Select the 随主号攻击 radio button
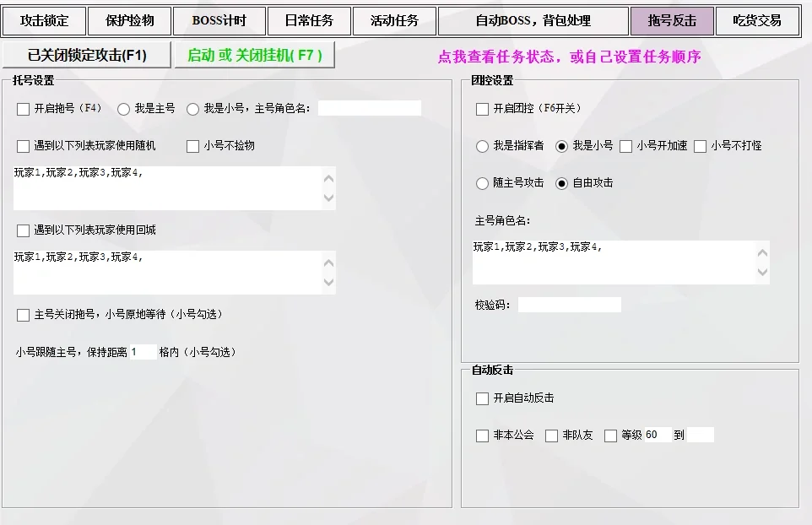812x525 pixels. coord(482,183)
